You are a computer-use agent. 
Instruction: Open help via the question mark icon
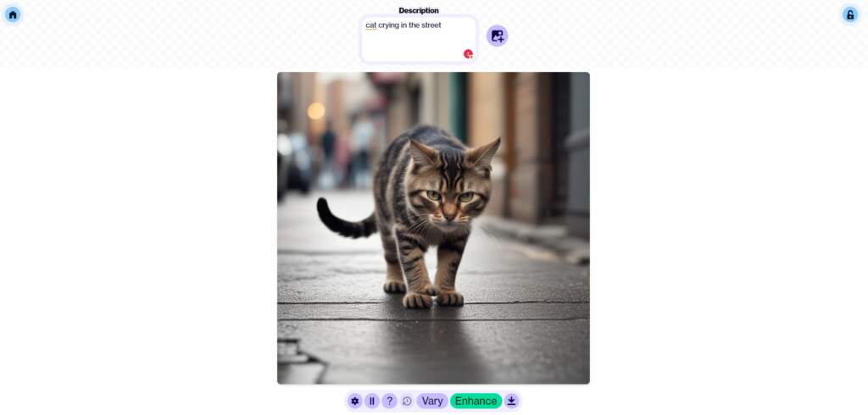(x=389, y=401)
